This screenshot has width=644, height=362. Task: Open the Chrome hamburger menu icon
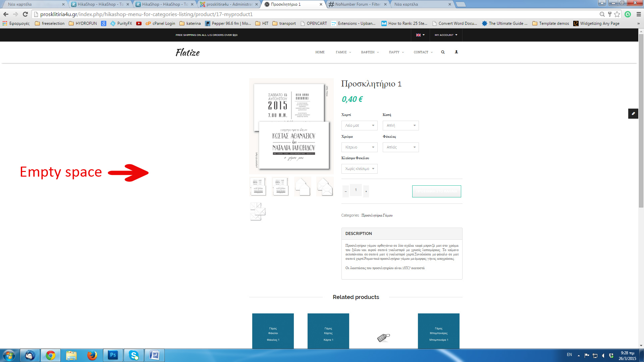[639, 14]
